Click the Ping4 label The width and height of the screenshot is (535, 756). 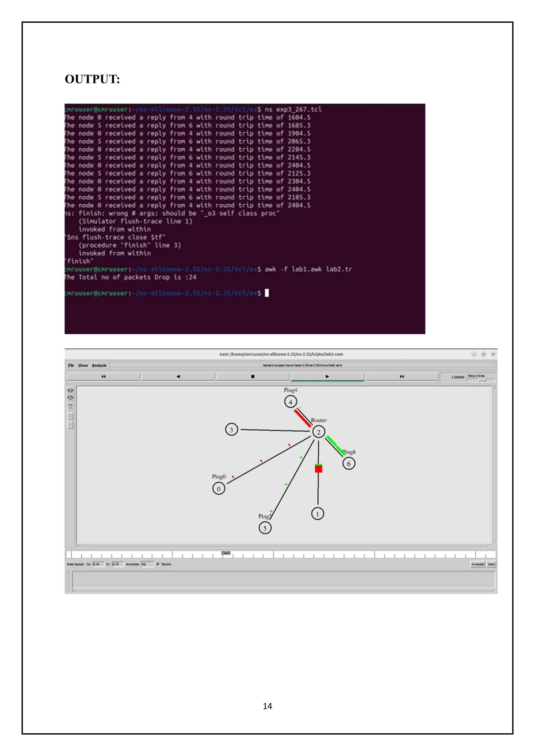coord(290,390)
